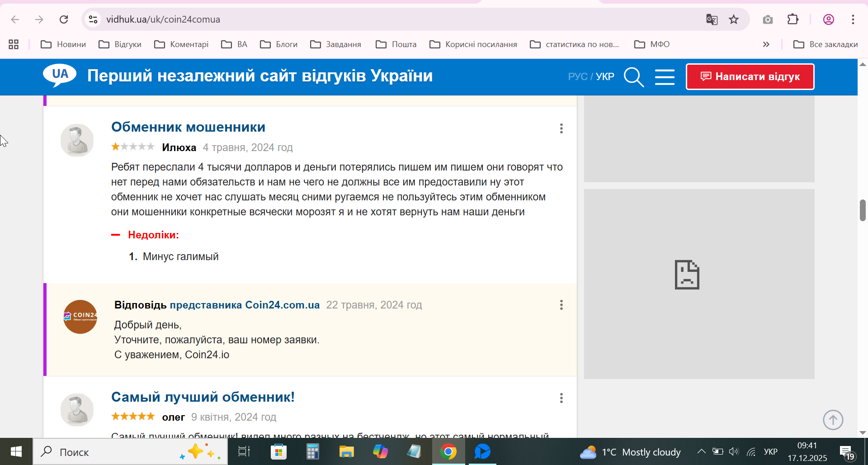Open options menu for Обменник мошенники review
This screenshot has height=465, width=868.
click(x=561, y=128)
